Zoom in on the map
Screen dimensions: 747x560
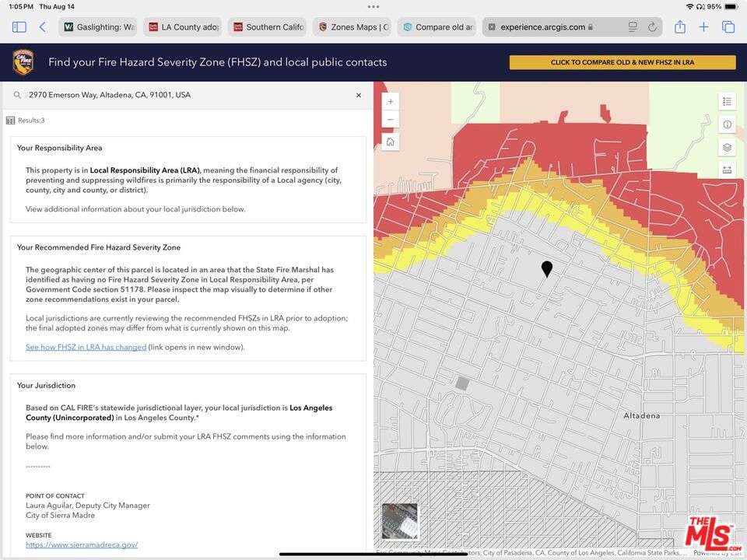[391, 102]
